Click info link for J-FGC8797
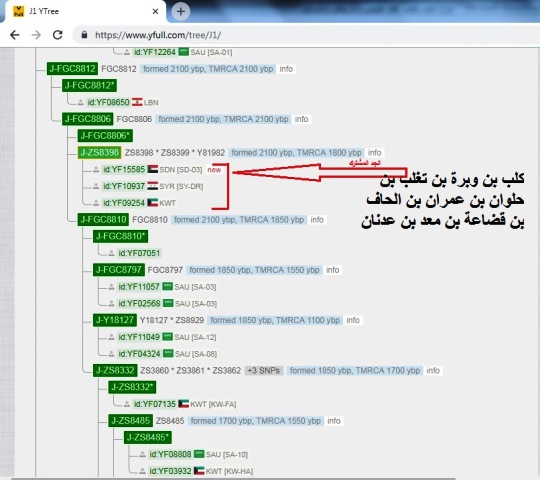 [x=332, y=270]
